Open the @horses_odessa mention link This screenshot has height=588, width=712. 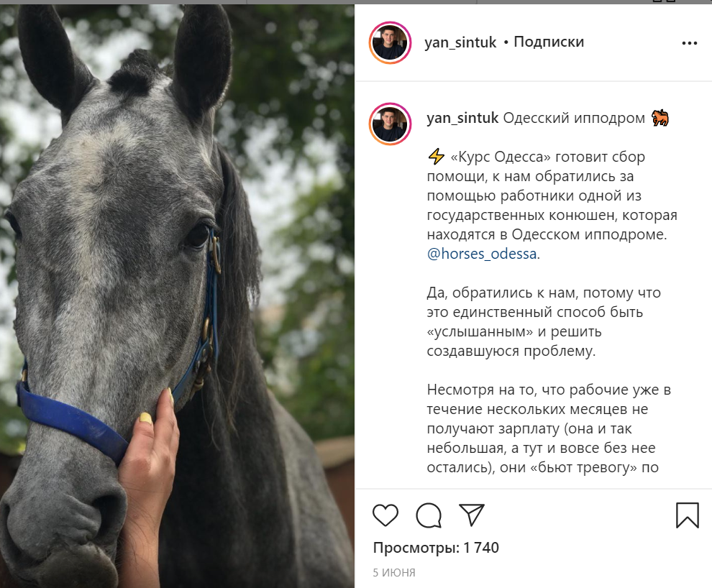coord(482,254)
